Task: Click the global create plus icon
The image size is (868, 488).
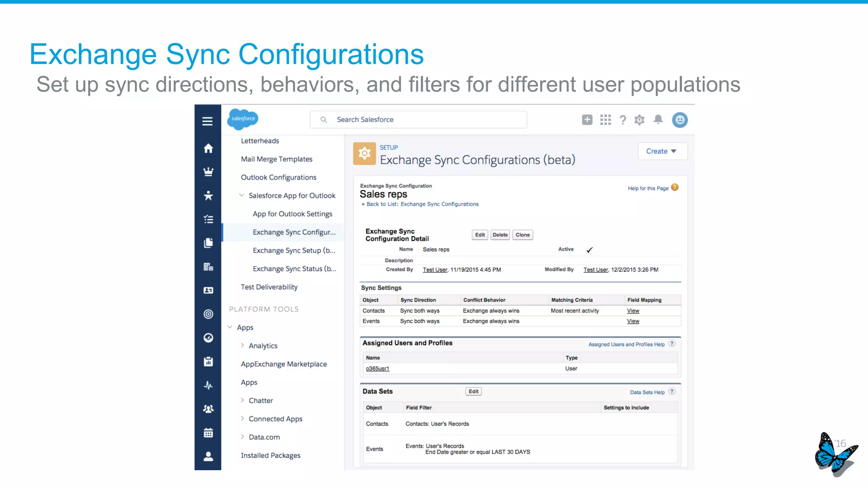Action: (587, 120)
